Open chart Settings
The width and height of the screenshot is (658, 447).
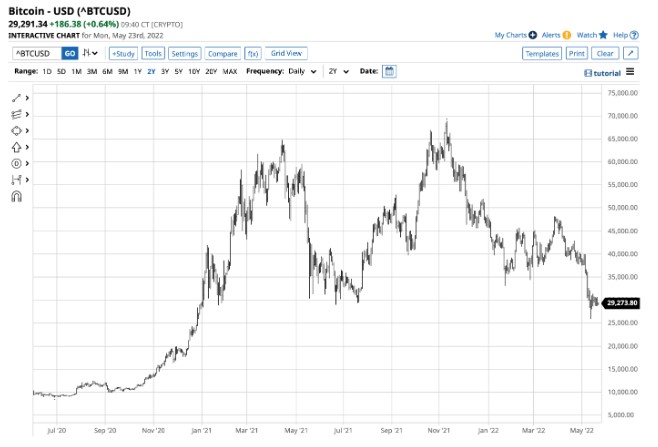click(x=185, y=53)
